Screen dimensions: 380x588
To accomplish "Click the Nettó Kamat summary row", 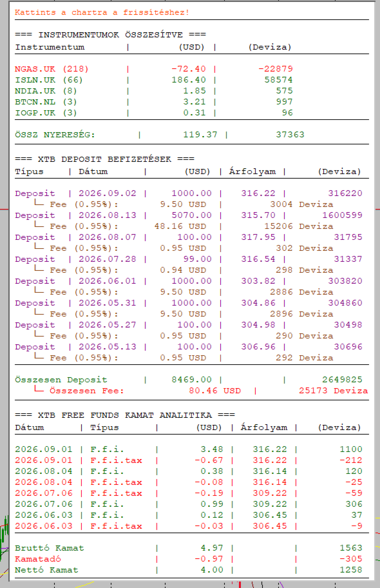I will [x=189, y=570].
